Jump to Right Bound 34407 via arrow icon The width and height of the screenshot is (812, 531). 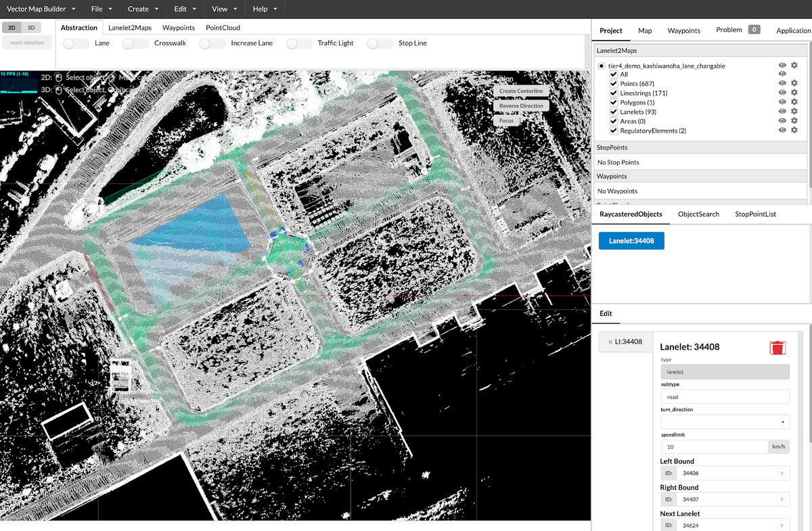(x=782, y=499)
